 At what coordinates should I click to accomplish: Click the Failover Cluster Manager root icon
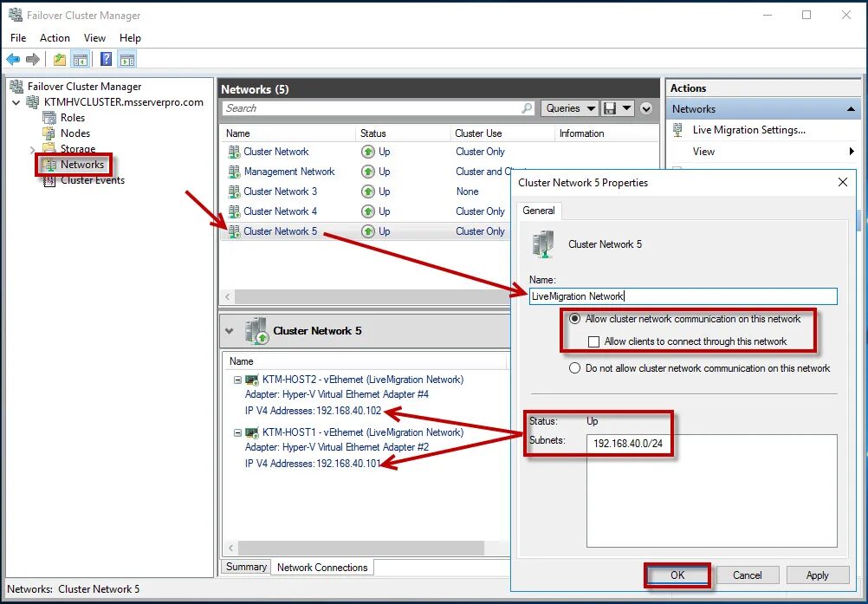tap(16, 86)
